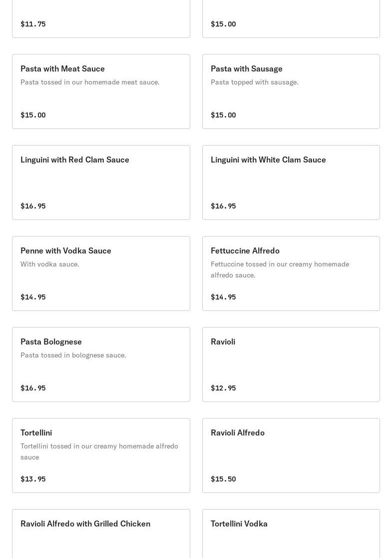Click the $13.95 Tortellini price
This screenshot has width=392, height=558.
[33, 479]
